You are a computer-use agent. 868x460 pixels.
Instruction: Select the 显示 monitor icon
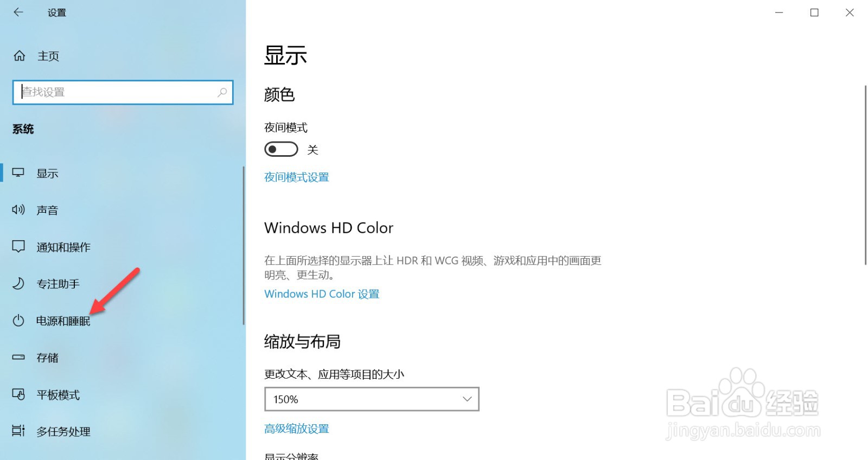click(x=18, y=173)
